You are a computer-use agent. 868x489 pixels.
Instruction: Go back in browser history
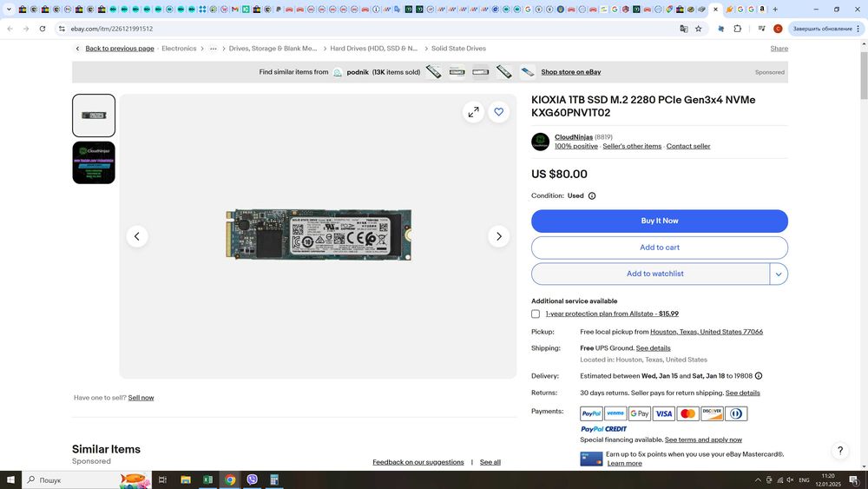click(10, 29)
